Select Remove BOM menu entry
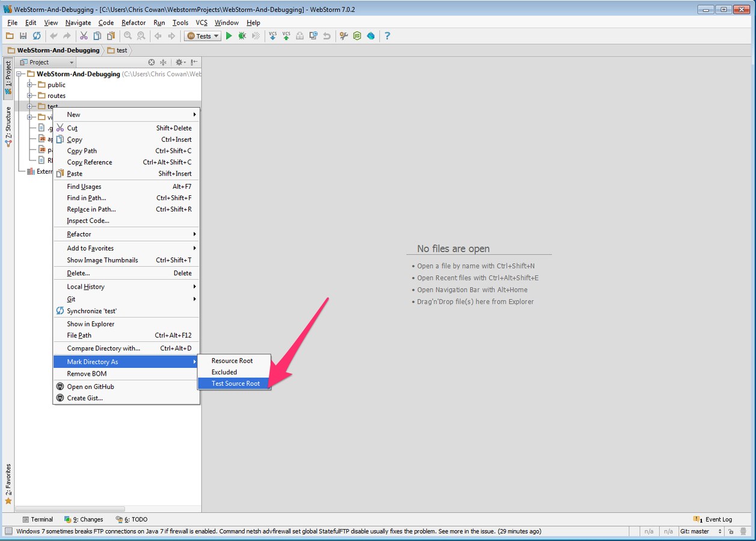756x541 pixels. point(126,374)
